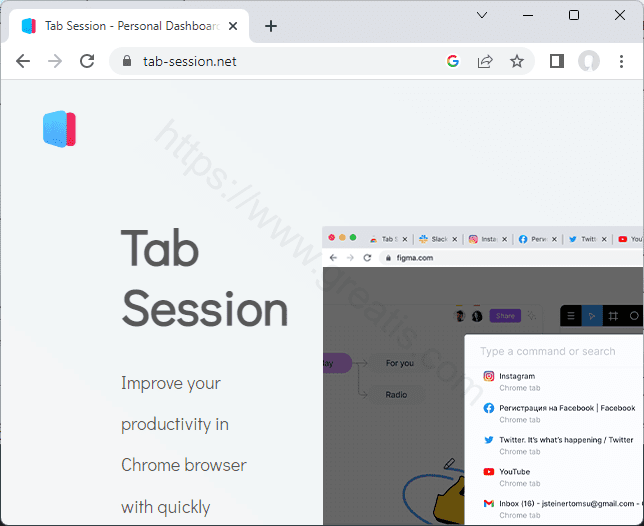
Task: Expand the tab search chevron
Action: (482, 15)
